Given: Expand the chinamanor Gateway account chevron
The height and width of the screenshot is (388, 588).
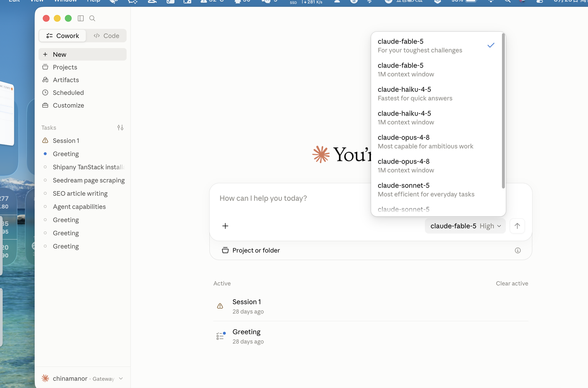Looking at the screenshot, I should [x=121, y=379].
